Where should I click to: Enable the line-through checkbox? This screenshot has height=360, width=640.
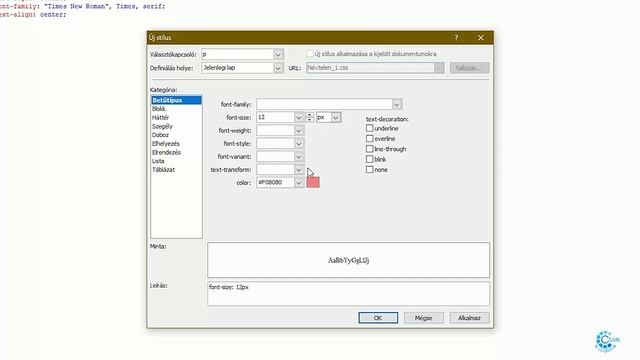point(369,149)
